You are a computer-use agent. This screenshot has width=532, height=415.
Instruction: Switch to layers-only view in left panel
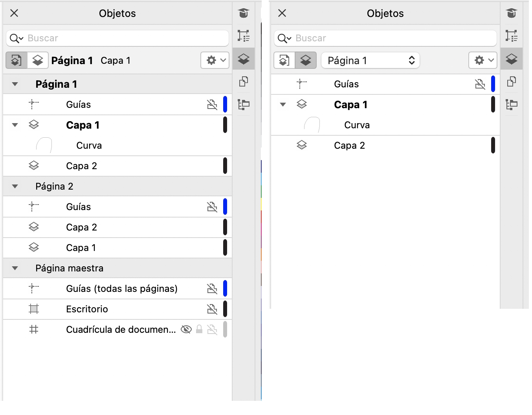click(x=38, y=61)
